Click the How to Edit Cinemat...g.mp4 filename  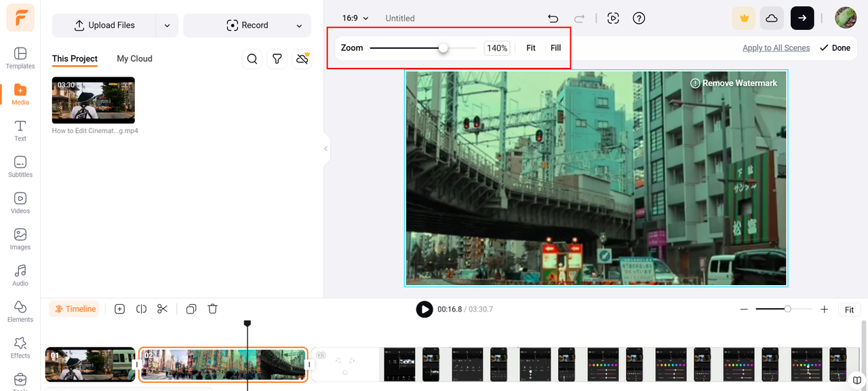(x=95, y=131)
